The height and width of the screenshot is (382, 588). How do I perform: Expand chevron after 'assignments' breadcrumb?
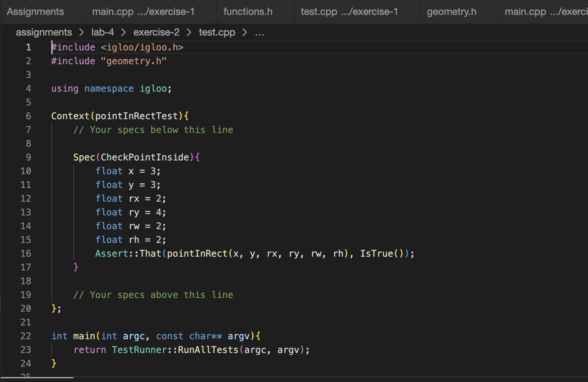82,32
